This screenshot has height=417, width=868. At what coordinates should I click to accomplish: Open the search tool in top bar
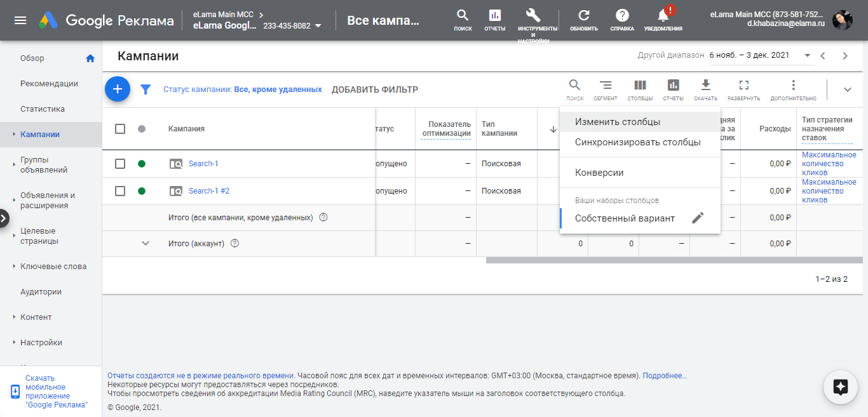(463, 20)
